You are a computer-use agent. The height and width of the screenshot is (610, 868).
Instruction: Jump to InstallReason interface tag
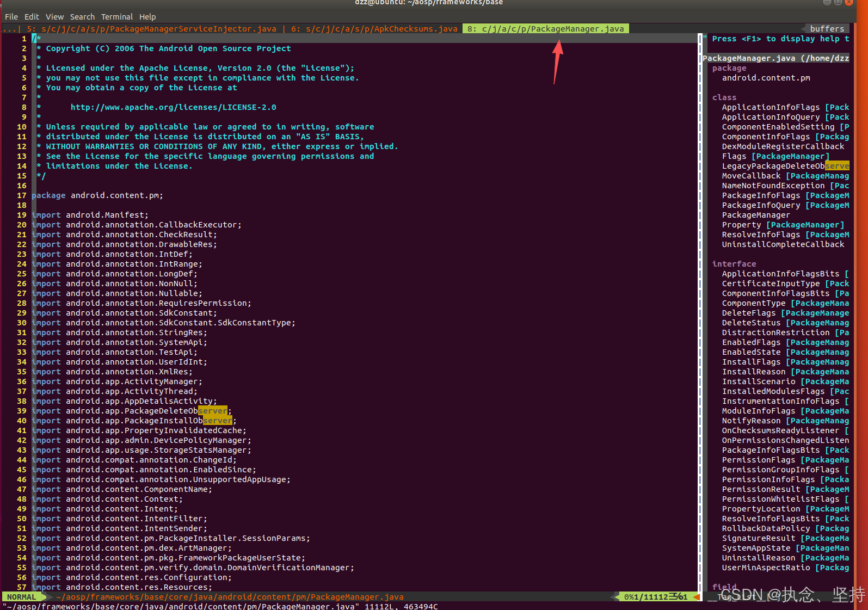(785, 372)
